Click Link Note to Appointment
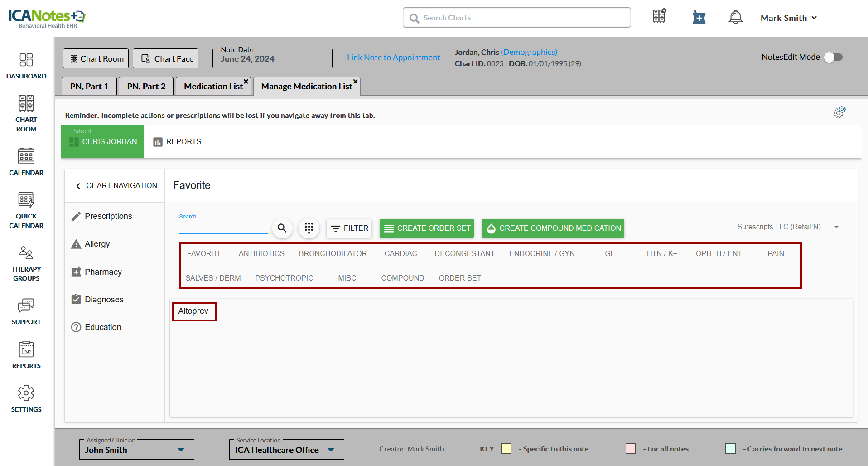 (x=393, y=58)
